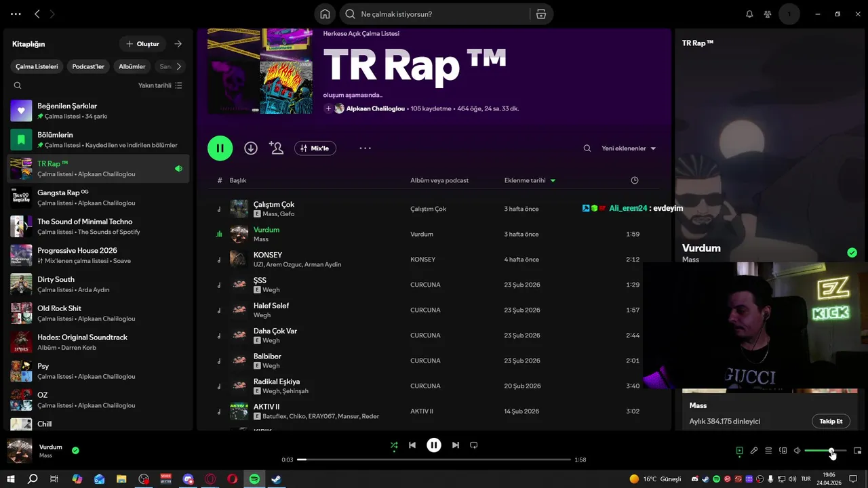Search within your library
The width and height of the screenshot is (868, 488).
click(18, 85)
